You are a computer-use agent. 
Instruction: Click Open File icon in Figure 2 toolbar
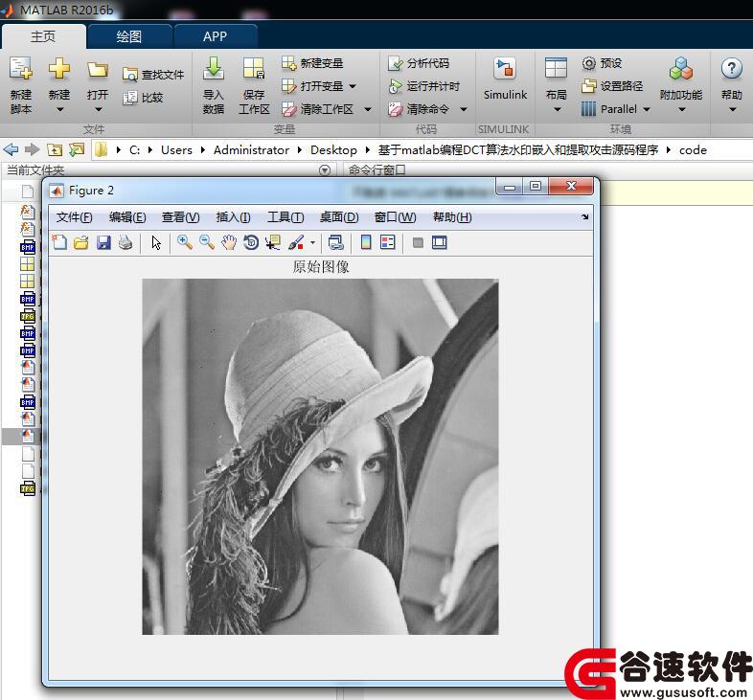click(81, 242)
